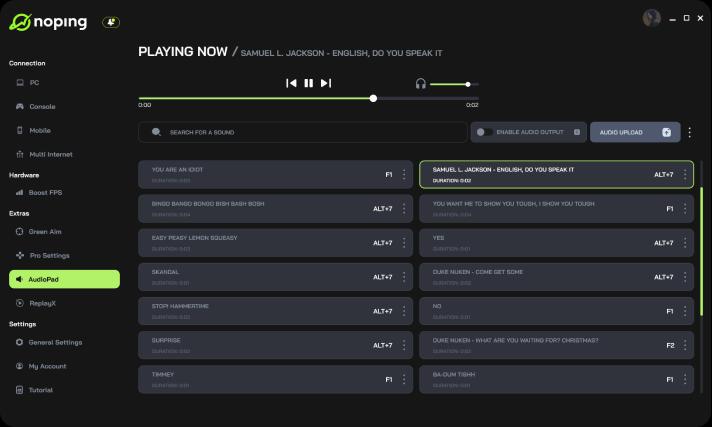Screen dimensions: 712x427
Task: Click the AudioPad speaker icon
Action: tap(19, 279)
